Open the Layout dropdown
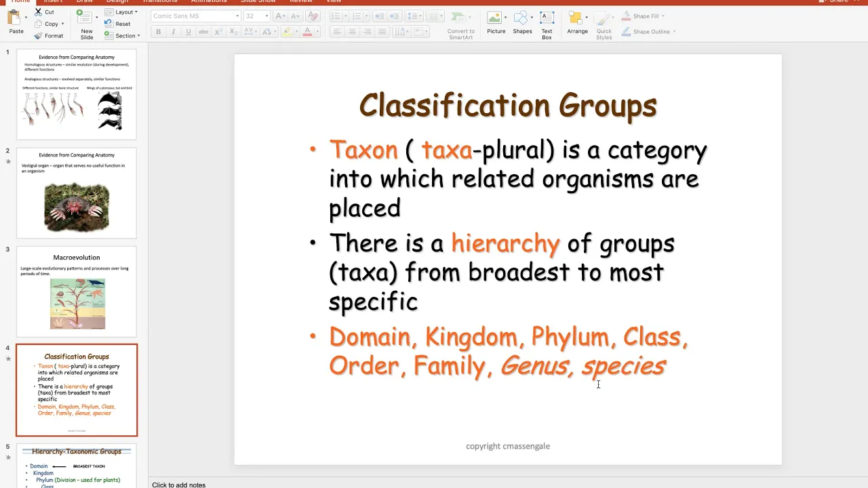868x488 pixels. 121,12
